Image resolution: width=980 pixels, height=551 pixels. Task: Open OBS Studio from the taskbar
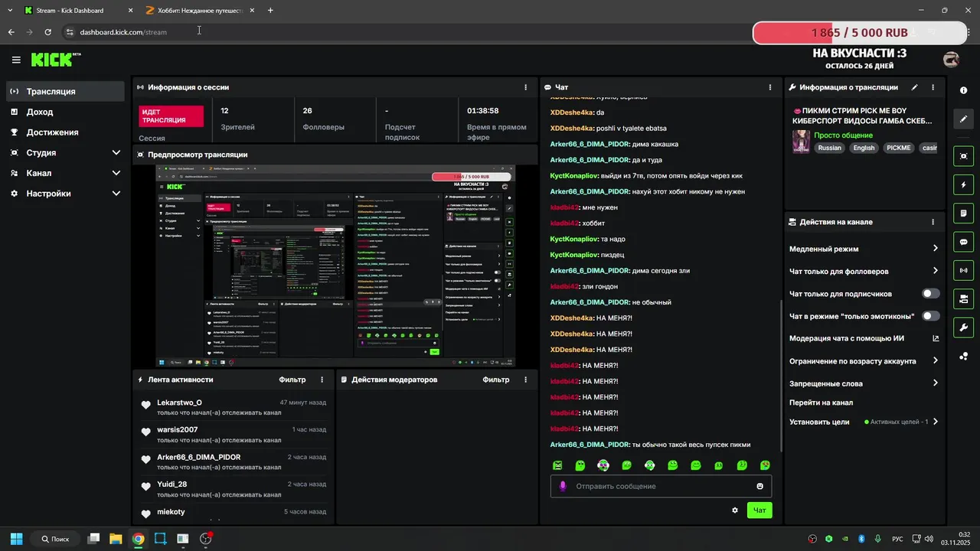tap(205, 539)
